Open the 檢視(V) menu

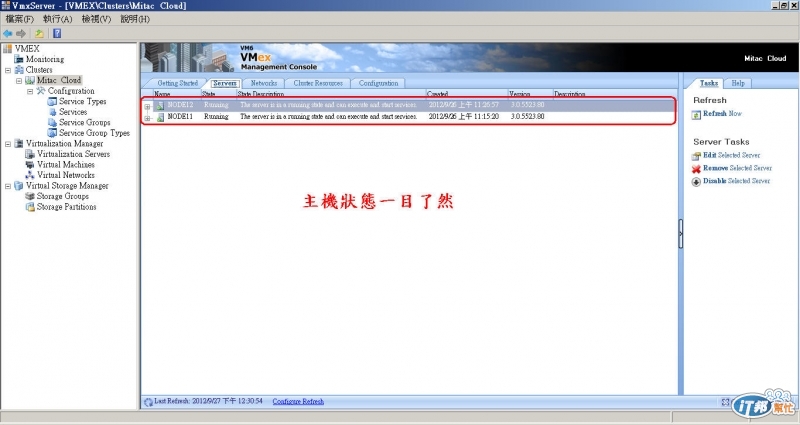(x=96, y=19)
